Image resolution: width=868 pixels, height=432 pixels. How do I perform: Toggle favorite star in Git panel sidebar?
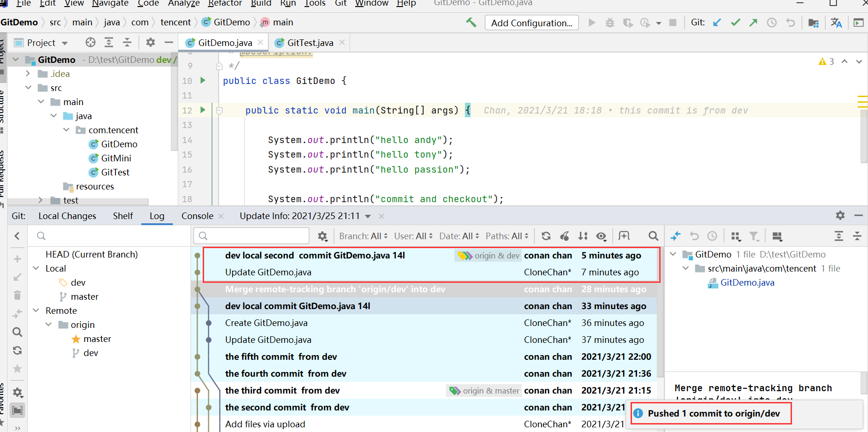tap(17, 369)
